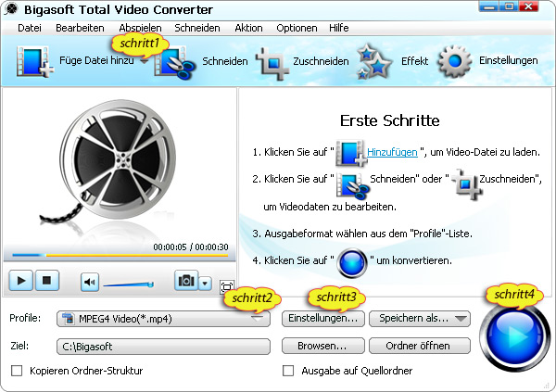Take a snapshot with the camera icon
The height and width of the screenshot is (392, 556).
click(x=186, y=280)
